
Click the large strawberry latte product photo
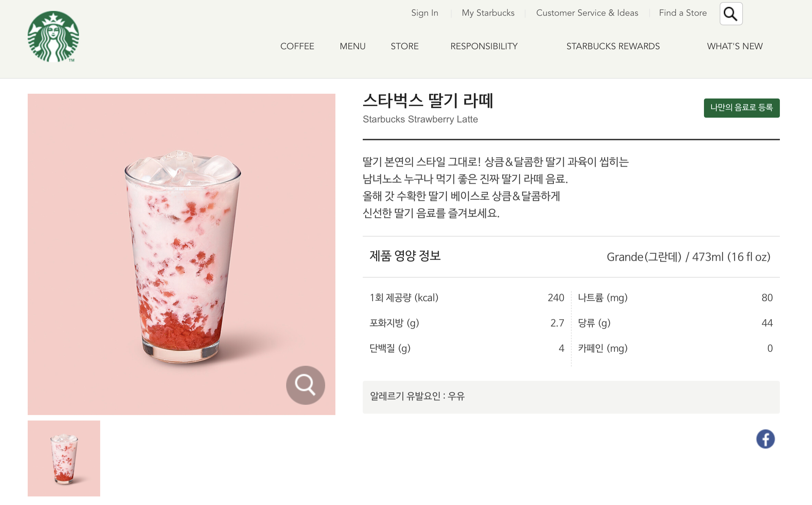tap(182, 254)
